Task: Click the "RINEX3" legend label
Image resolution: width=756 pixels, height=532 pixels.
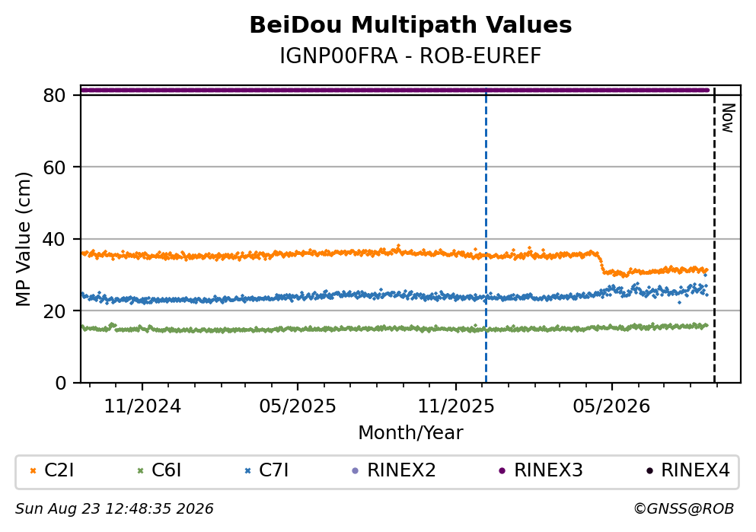Action: (x=548, y=470)
